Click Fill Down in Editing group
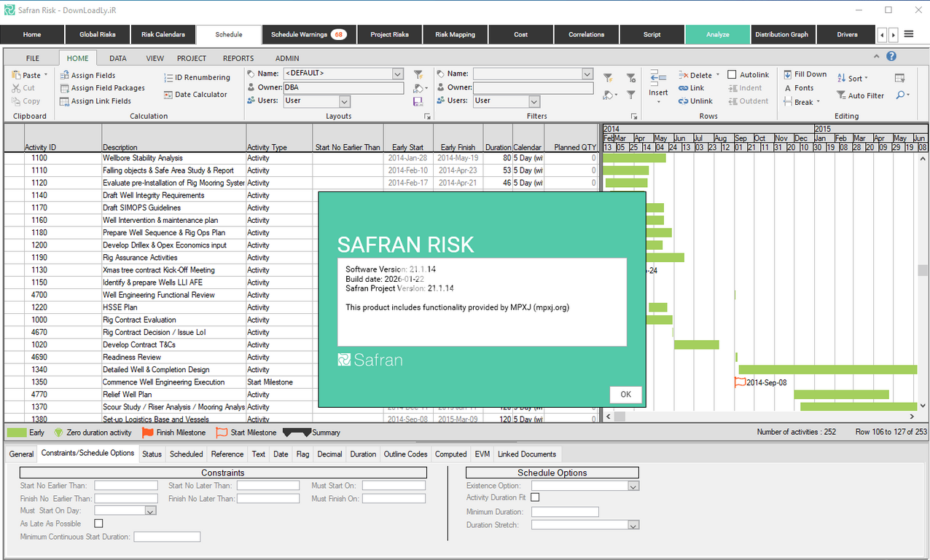This screenshot has width=930, height=560. [x=805, y=74]
